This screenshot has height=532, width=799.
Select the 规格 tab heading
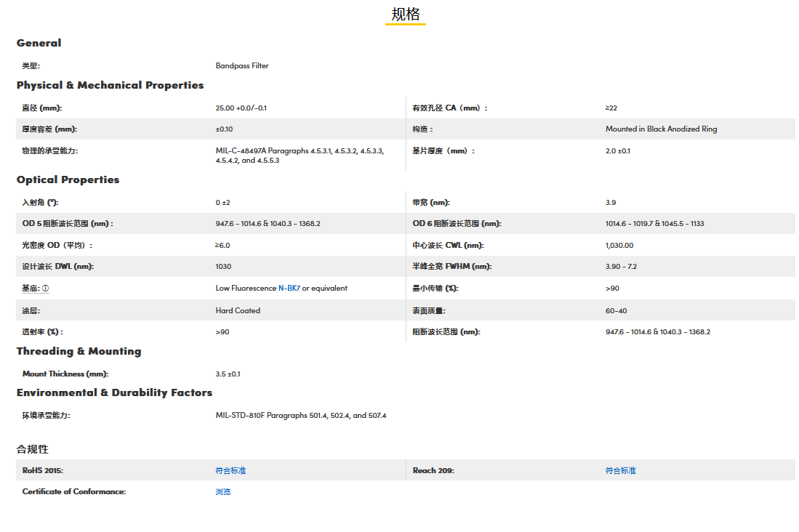click(405, 15)
